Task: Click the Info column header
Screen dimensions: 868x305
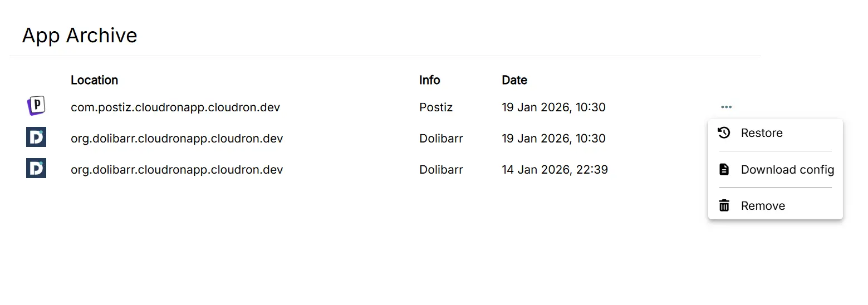Action: pyautogui.click(x=429, y=80)
